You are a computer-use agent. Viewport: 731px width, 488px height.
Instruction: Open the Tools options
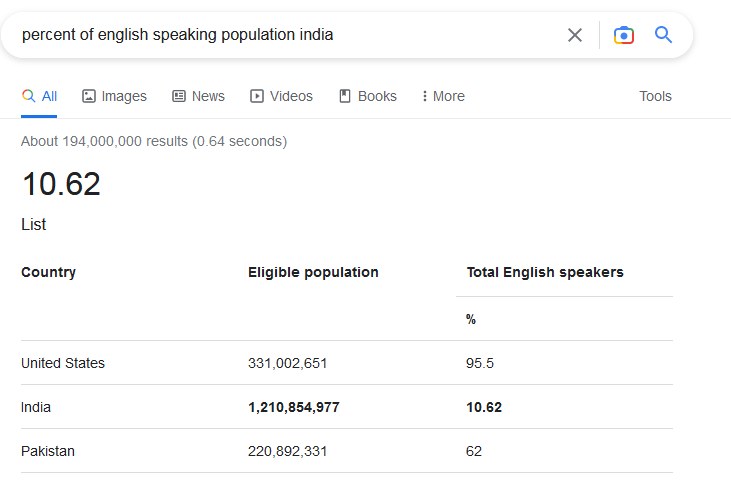[x=655, y=96]
